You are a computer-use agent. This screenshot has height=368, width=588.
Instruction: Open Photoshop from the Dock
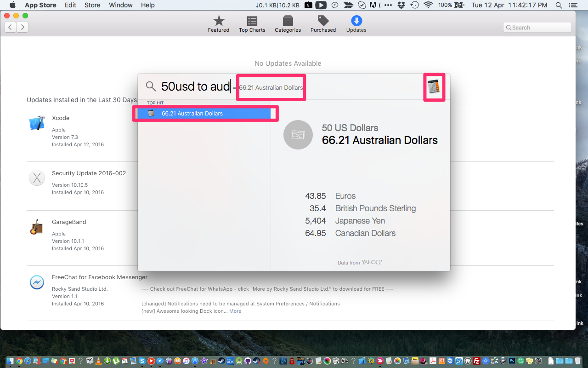pos(512,361)
